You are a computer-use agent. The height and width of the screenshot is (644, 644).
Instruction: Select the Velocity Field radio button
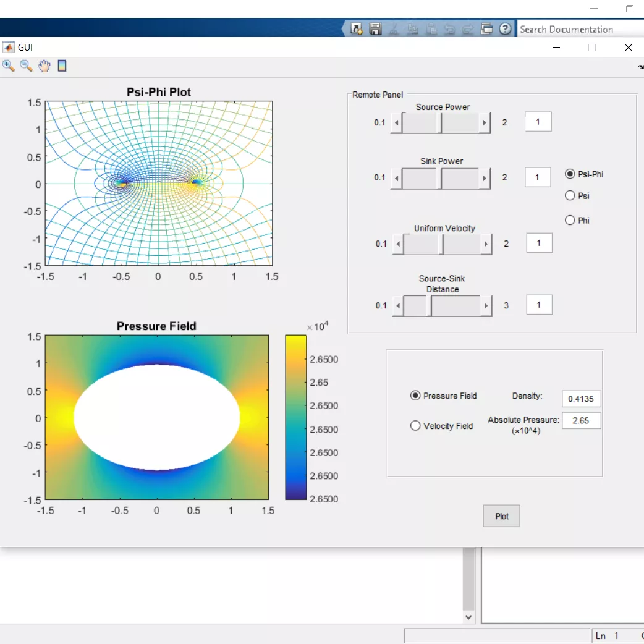click(415, 425)
